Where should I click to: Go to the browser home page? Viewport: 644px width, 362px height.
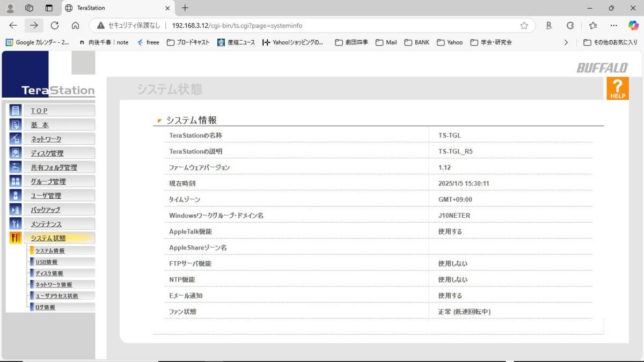click(x=75, y=25)
